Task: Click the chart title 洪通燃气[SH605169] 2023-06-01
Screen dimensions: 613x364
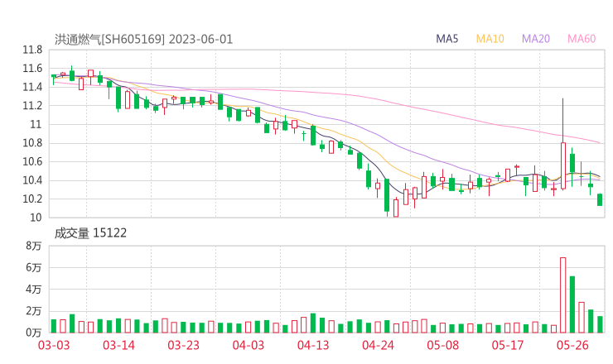Action: [143, 39]
